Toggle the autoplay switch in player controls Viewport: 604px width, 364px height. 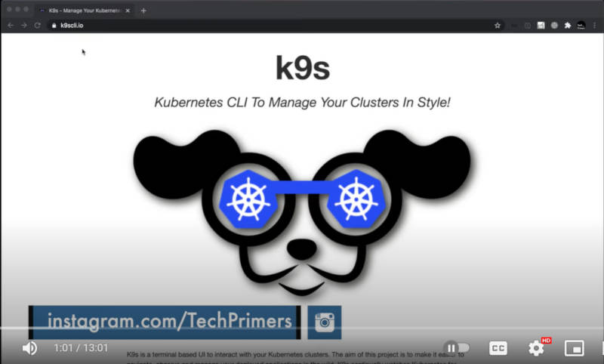pyautogui.click(x=457, y=348)
